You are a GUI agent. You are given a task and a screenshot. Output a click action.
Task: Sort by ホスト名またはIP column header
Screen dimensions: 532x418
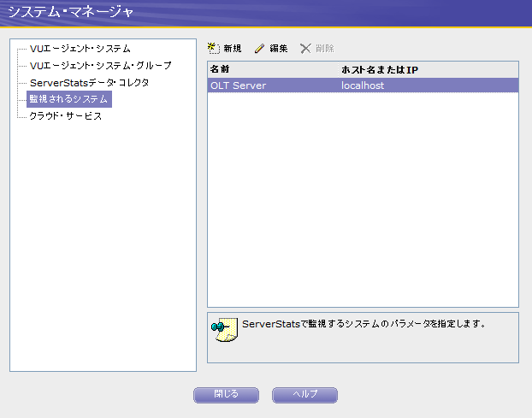429,69
